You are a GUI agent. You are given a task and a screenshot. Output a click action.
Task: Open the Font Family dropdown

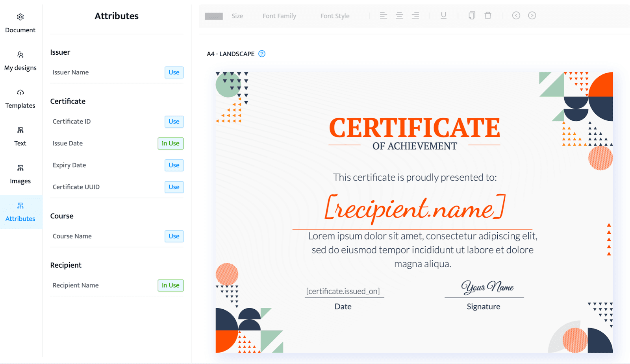[x=279, y=16]
